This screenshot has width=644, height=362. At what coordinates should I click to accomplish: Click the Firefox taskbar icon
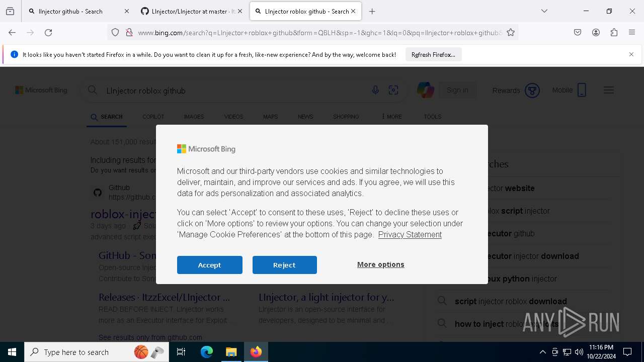tap(256, 352)
